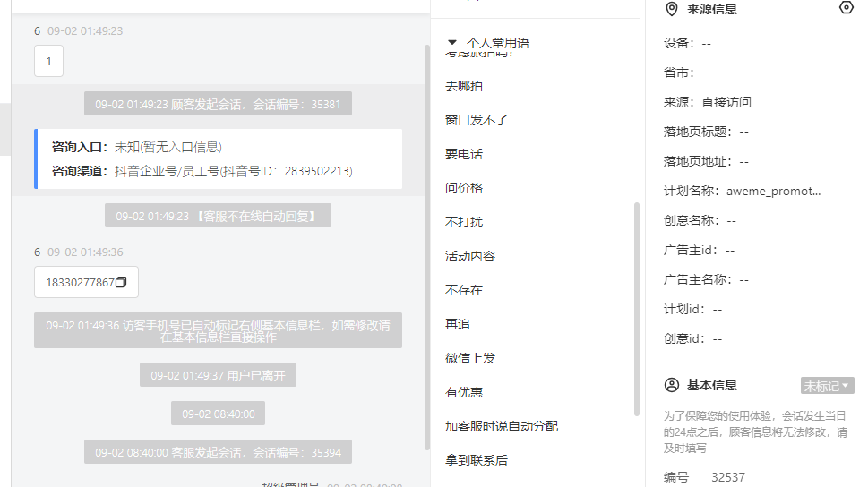Click the 落地页标题 field
The height and width of the screenshot is (487, 868).
click(706, 132)
